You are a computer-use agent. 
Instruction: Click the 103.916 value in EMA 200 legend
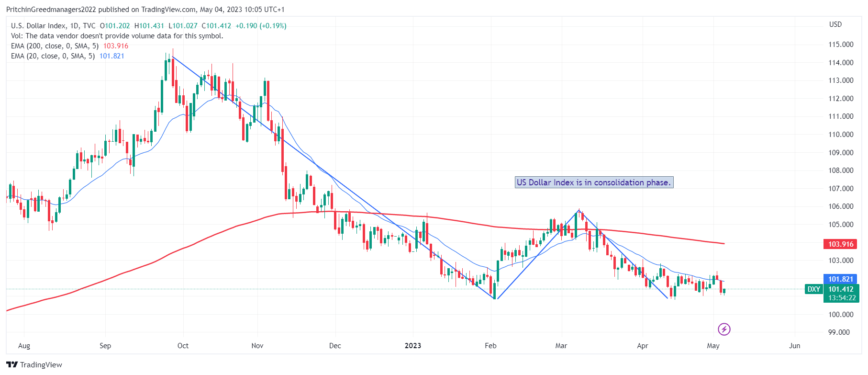point(116,46)
